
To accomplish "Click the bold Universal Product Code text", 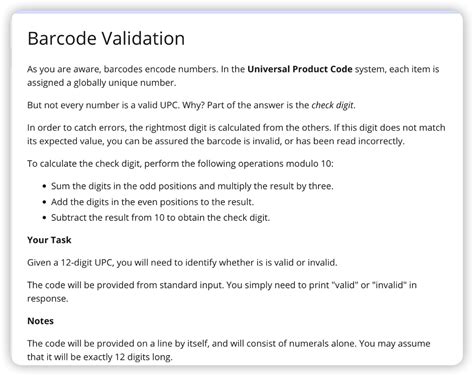I will [300, 69].
